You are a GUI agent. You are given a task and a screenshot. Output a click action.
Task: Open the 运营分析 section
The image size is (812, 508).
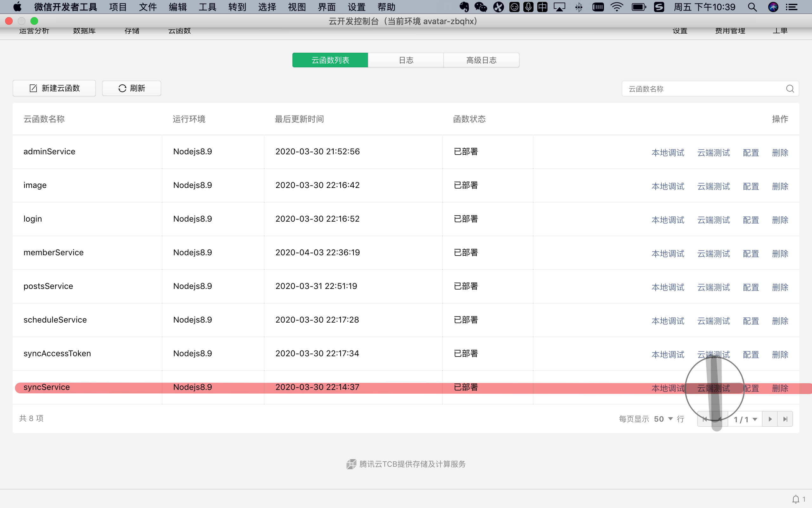tap(34, 31)
